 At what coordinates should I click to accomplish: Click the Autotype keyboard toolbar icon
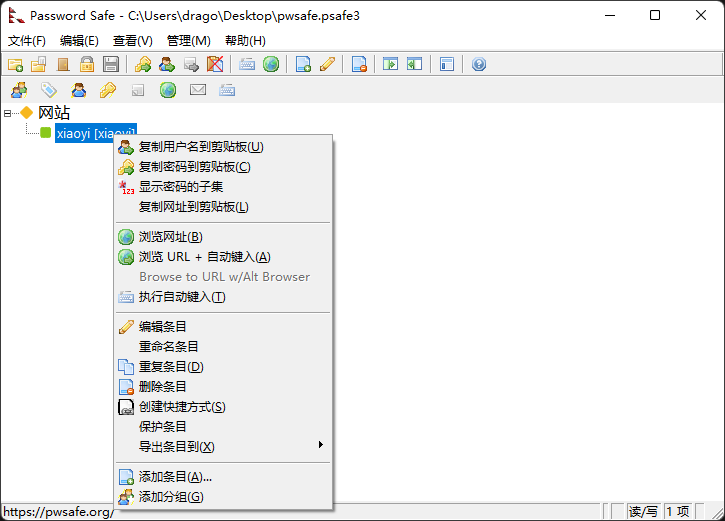click(x=247, y=64)
